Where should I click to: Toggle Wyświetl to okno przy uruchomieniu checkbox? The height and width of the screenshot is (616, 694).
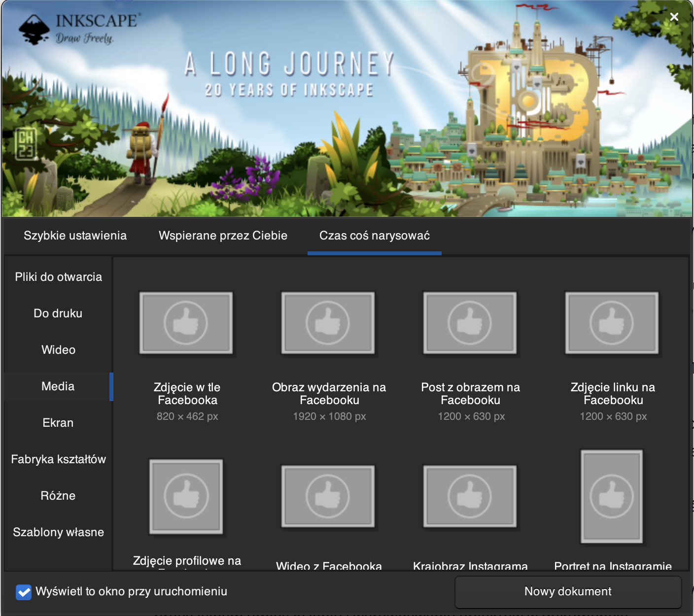[x=23, y=592]
